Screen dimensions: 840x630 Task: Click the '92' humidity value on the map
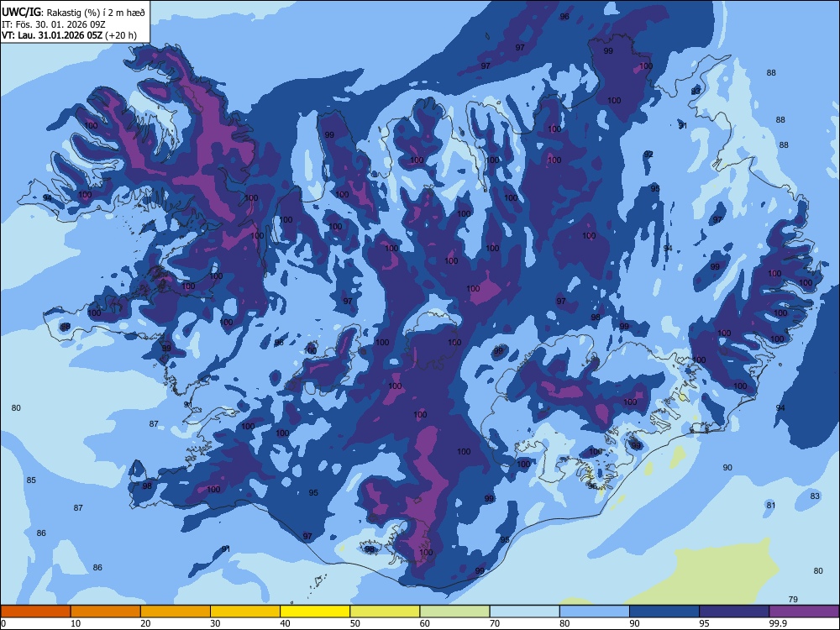[x=648, y=155]
